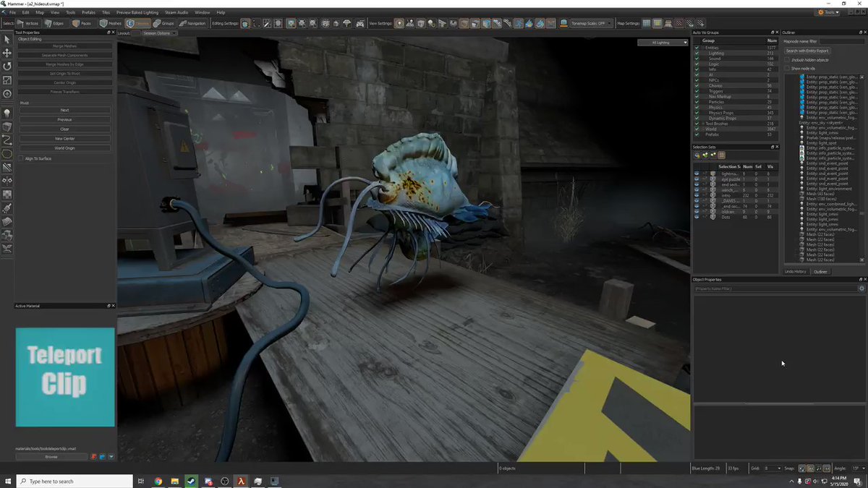Viewport: 868px width, 488px height.
Task: Enable Show node ids checkbox
Action: [x=788, y=68]
